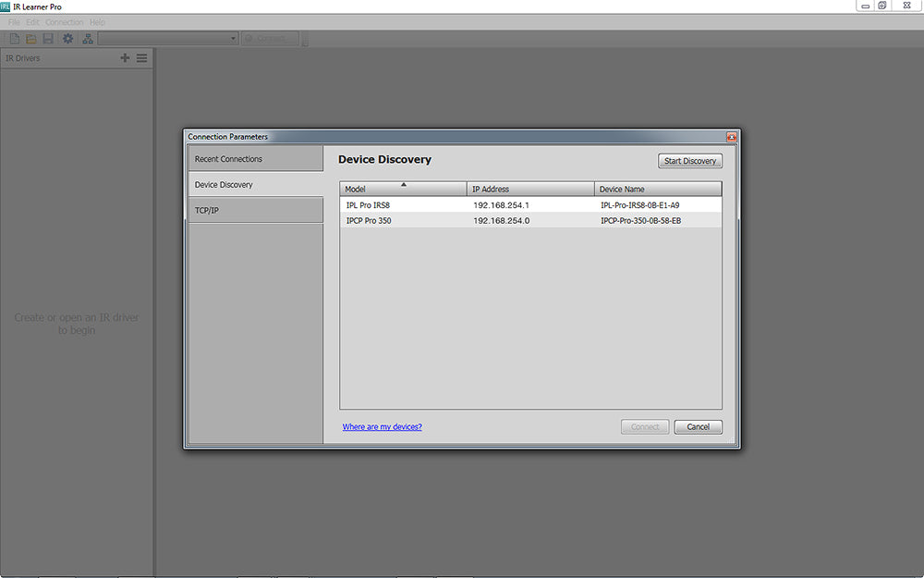Switch to the TCP/IP tab
The height and width of the screenshot is (578, 924).
point(256,210)
